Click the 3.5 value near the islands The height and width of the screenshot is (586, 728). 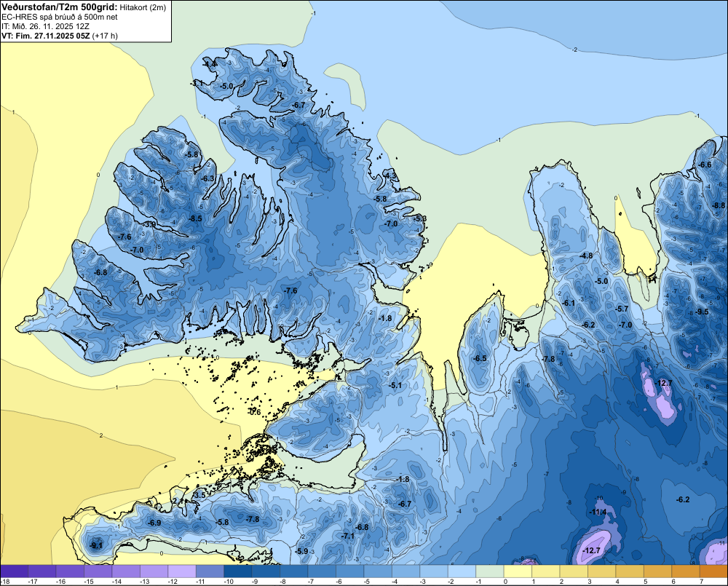[x=199, y=495]
